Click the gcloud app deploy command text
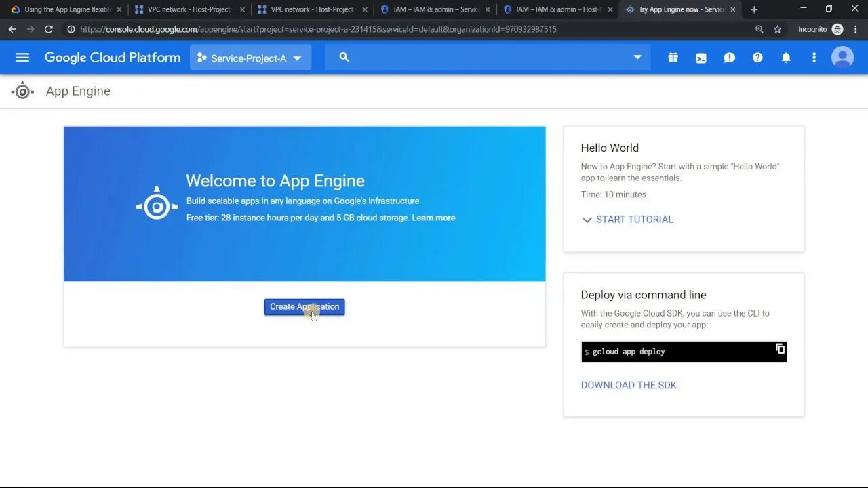Image resolution: width=868 pixels, height=488 pixels. [x=629, y=352]
